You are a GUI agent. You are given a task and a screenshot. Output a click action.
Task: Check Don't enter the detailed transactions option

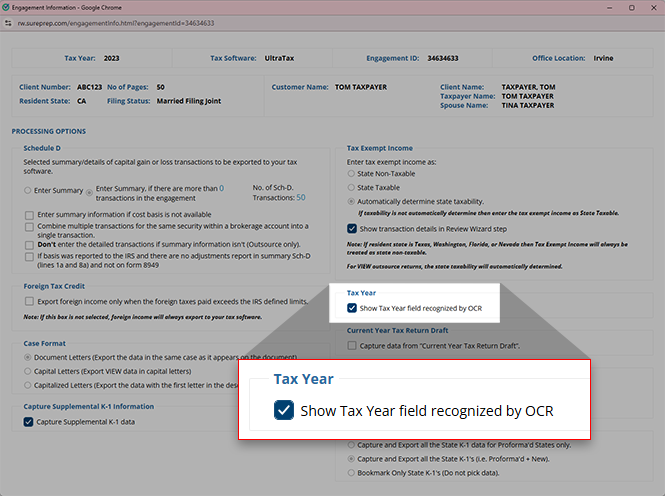coord(29,245)
